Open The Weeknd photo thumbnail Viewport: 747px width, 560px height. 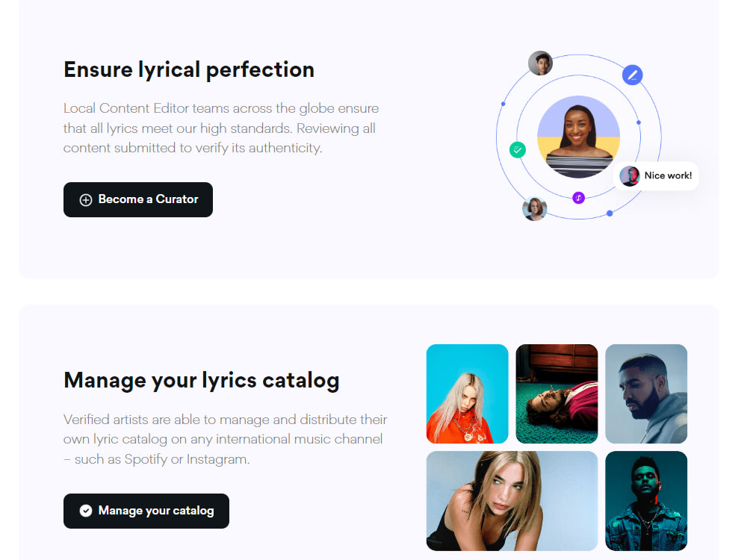tap(645, 500)
